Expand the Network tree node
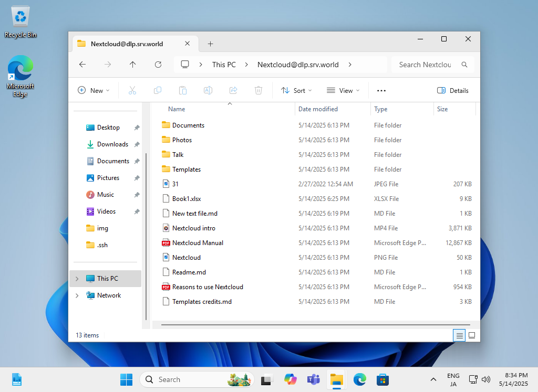 (x=77, y=295)
